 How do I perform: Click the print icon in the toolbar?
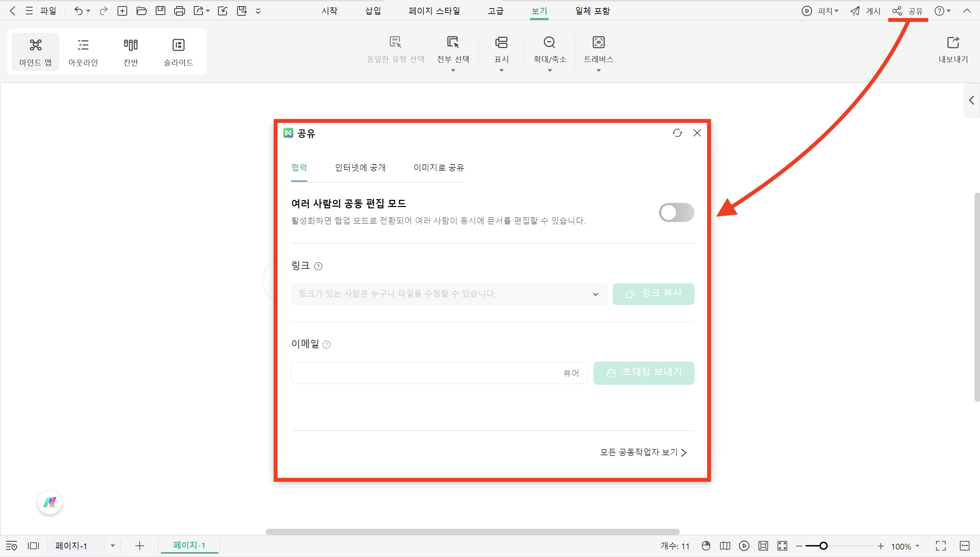(x=180, y=11)
